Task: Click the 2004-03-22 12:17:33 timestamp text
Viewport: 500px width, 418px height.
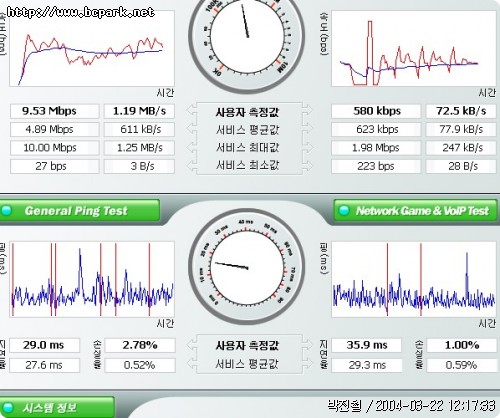Action: (435, 406)
